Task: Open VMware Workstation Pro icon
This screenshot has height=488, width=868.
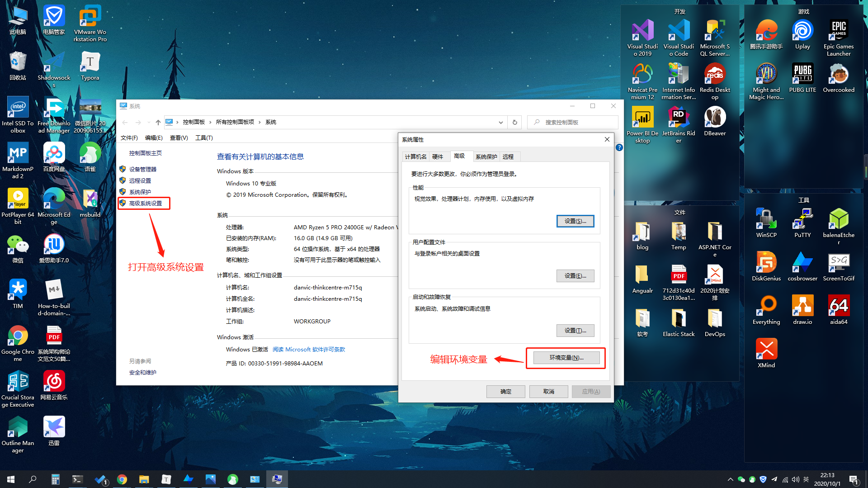Action: point(90,24)
